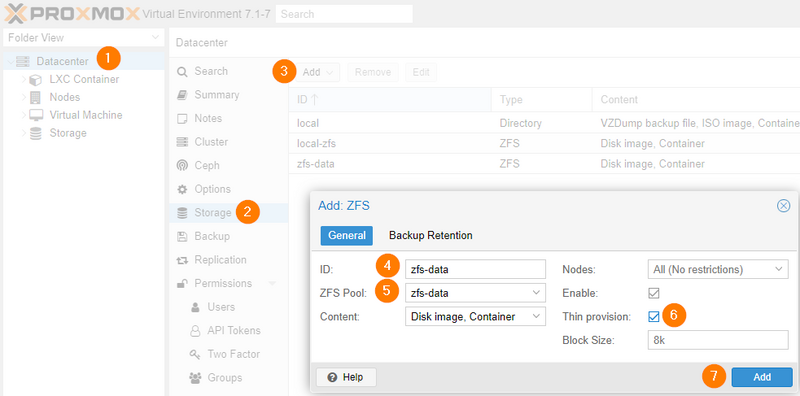Image resolution: width=800 pixels, height=396 pixels.
Task: Switch to the Backup Retention tab
Action: pos(431,236)
